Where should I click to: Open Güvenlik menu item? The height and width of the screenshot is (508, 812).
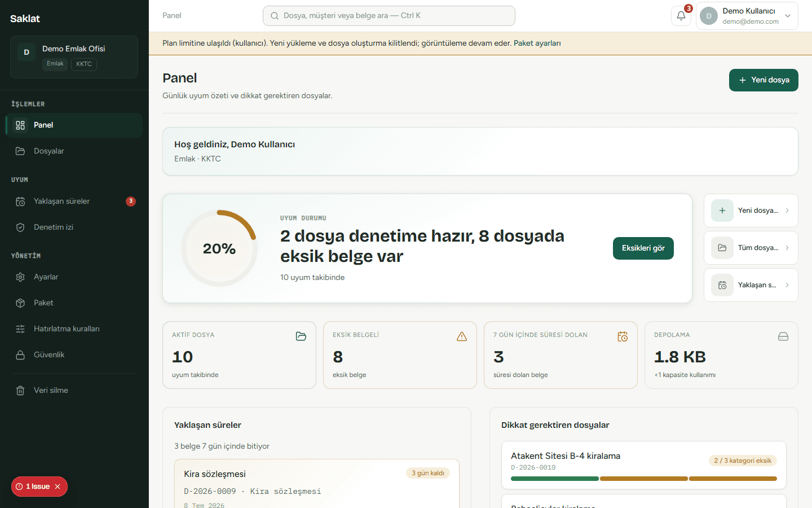click(74, 355)
